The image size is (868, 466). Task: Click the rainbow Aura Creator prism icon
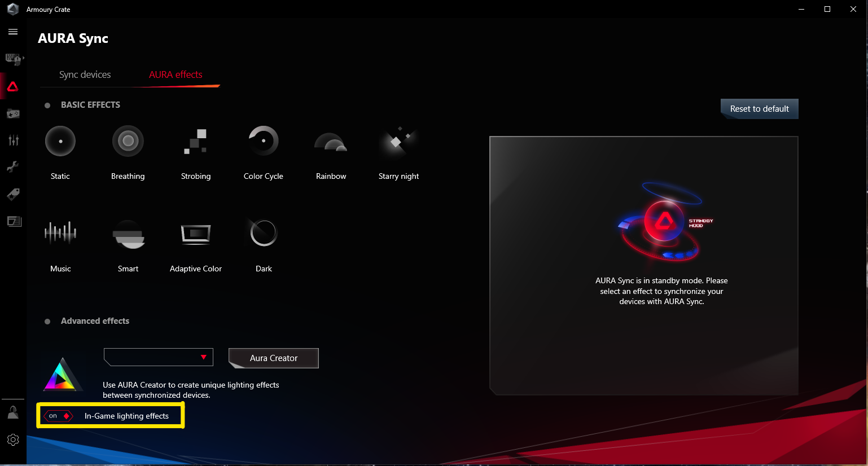point(62,375)
